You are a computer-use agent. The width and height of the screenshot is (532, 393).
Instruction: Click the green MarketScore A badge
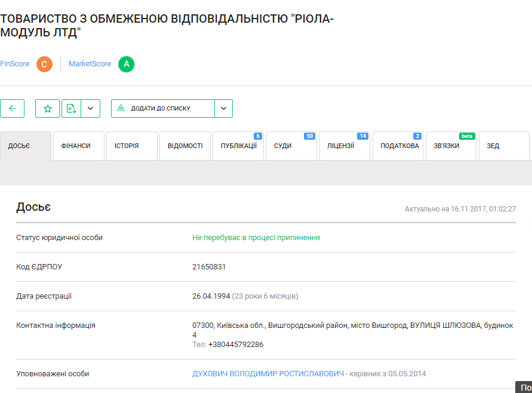[126, 64]
